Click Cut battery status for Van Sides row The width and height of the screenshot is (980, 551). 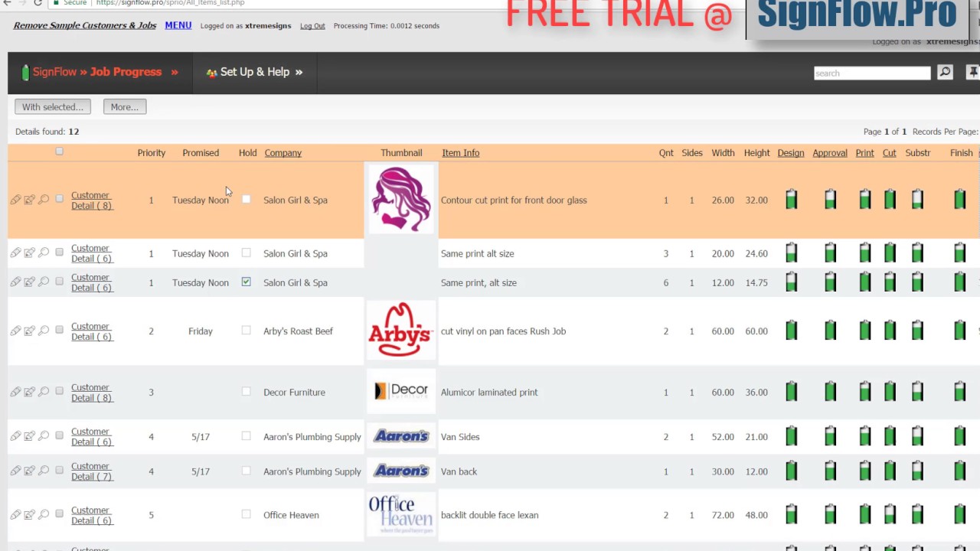click(890, 436)
